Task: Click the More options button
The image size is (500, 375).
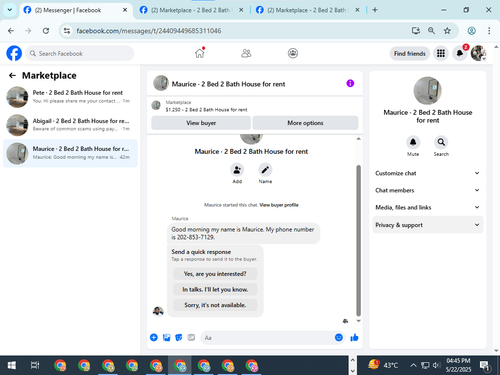Action: click(305, 123)
